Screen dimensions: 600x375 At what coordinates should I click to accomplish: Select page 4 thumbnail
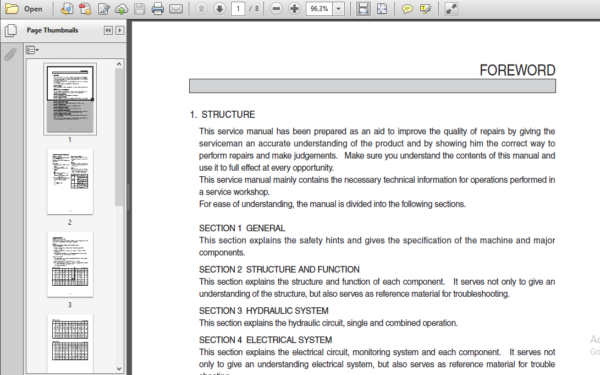70,343
